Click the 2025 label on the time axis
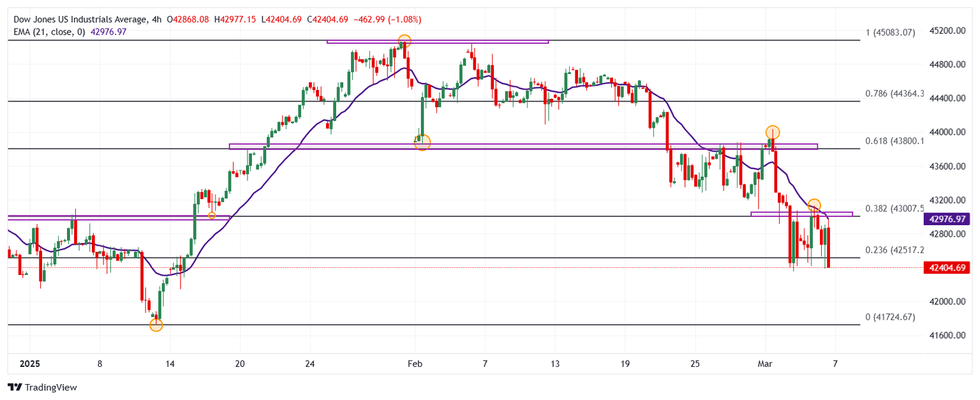The width and height of the screenshot is (980, 400). tap(30, 364)
